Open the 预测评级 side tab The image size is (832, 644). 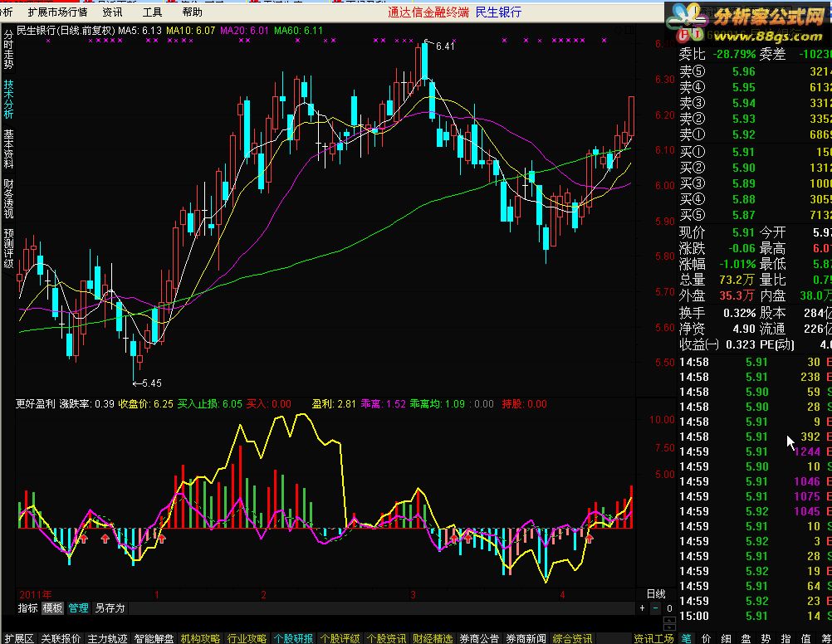coord(8,249)
